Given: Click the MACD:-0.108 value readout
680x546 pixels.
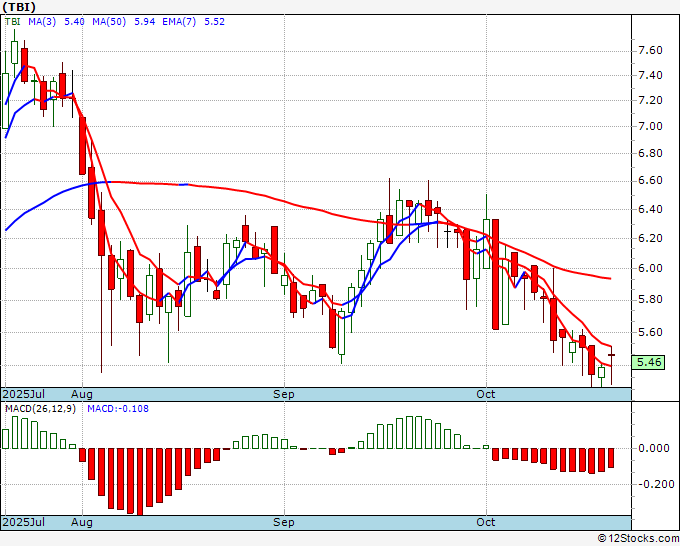Looking at the screenshot, I should point(118,409).
